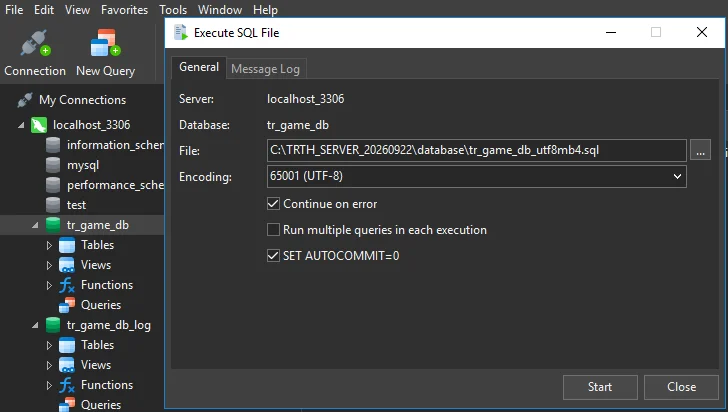Open the Edit menu

(44, 10)
